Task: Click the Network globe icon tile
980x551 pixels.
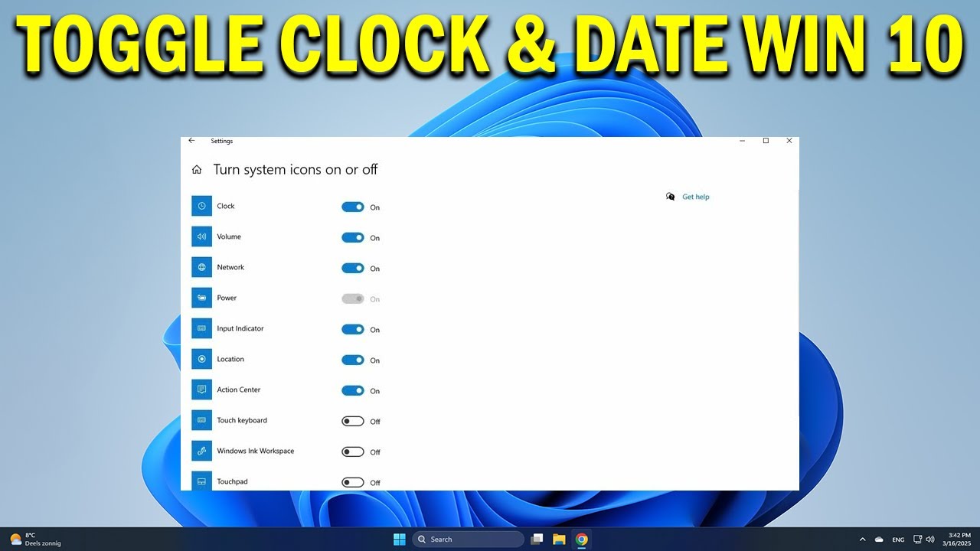Action: pyautogui.click(x=201, y=267)
